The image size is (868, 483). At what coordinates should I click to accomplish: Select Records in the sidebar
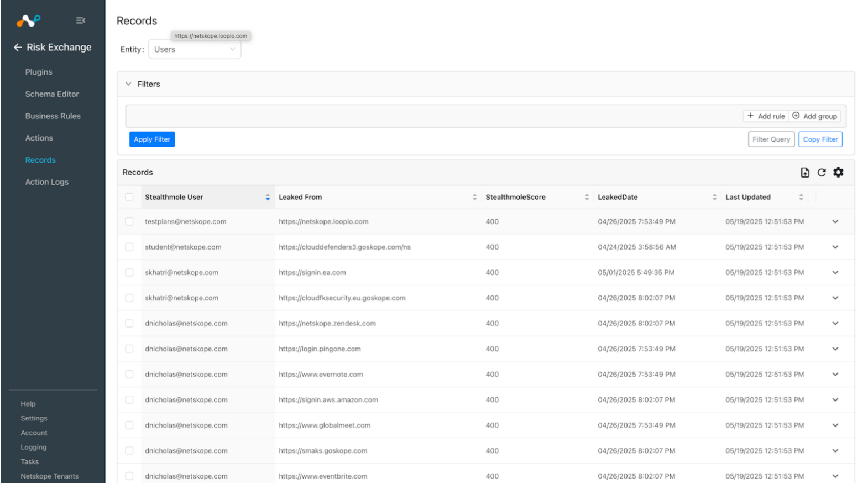coord(40,160)
